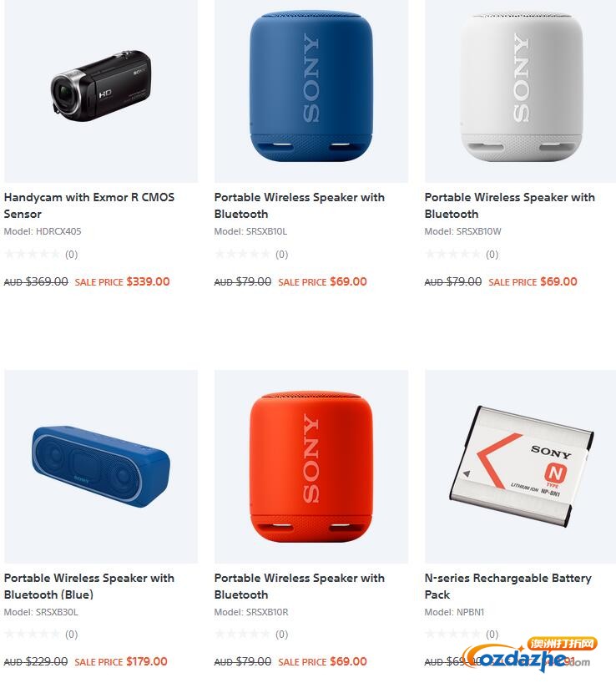Open the blue SRSXB30L speaker image
This screenshot has width=616, height=683.
(101, 467)
